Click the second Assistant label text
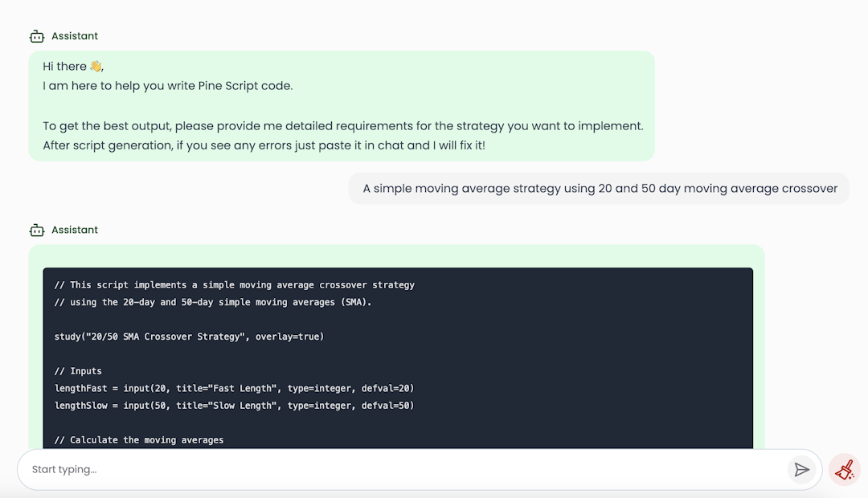The image size is (868, 498). point(74,230)
